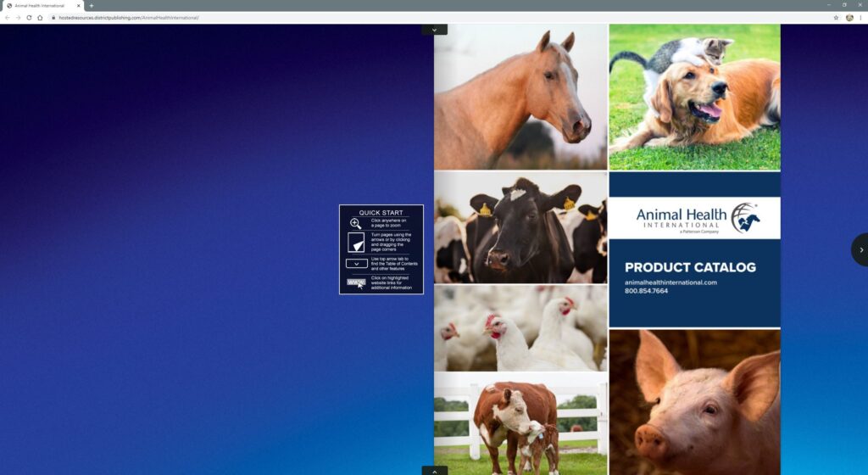This screenshot has width=868, height=475.
Task: Click the black cow photo
Action: pos(520,227)
